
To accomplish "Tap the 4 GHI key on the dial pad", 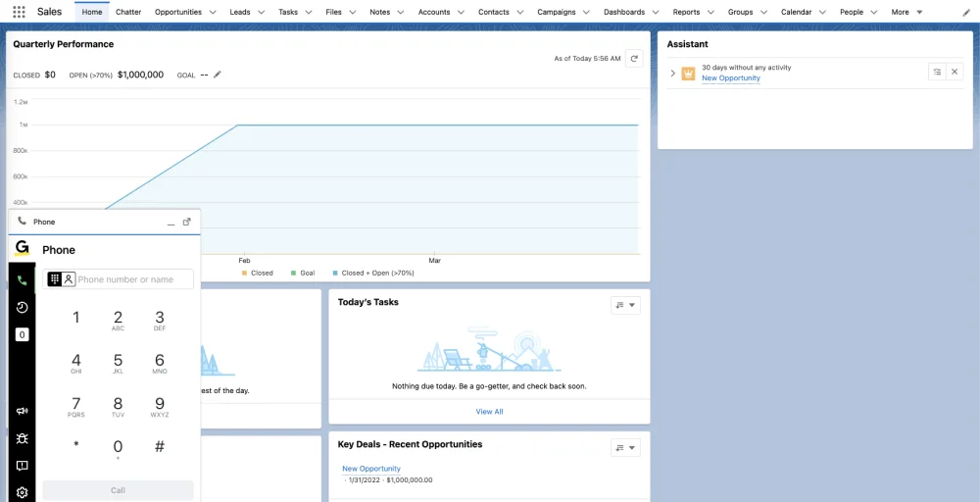I will tap(76, 364).
